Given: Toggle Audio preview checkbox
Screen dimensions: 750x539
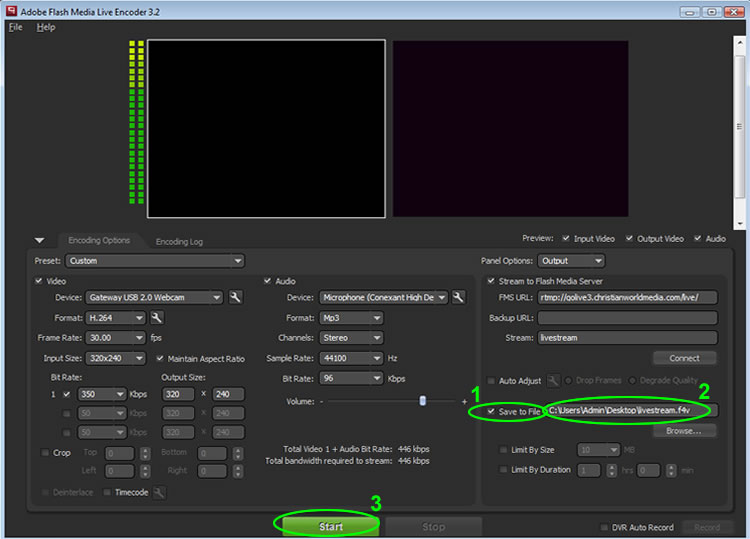Looking at the screenshot, I should pyautogui.click(x=698, y=238).
